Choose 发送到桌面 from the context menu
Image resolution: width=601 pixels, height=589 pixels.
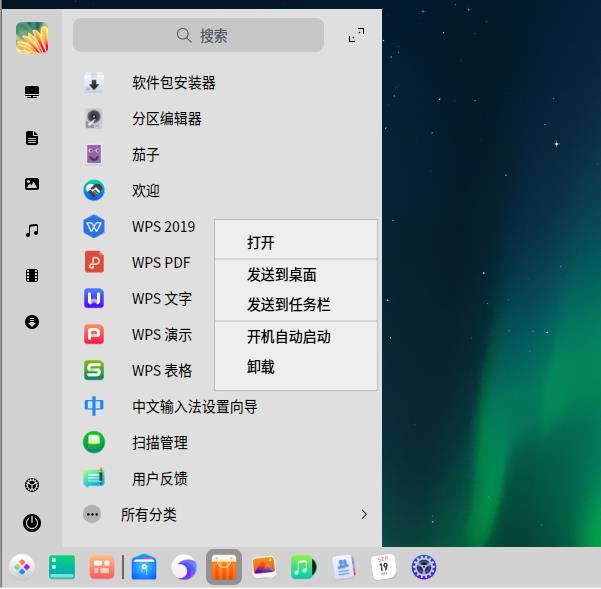[281, 275]
